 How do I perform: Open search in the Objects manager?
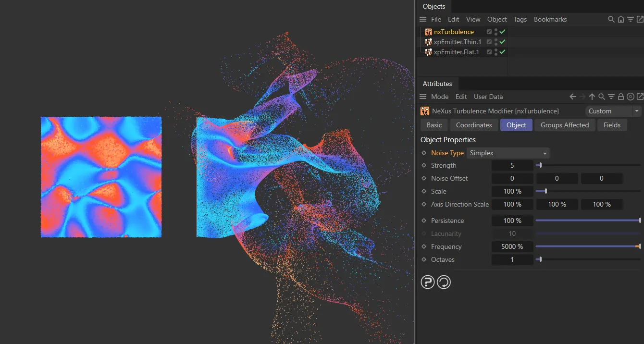[x=611, y=19]
